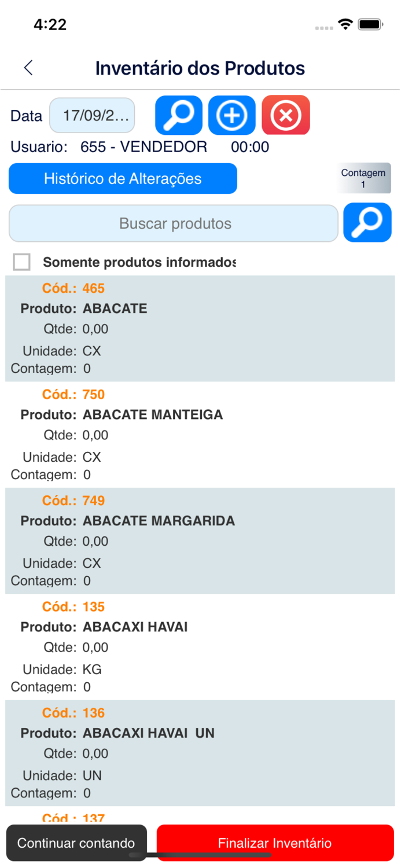Tap the back arrow icon
401x868 pixels.
click(28, 68)
